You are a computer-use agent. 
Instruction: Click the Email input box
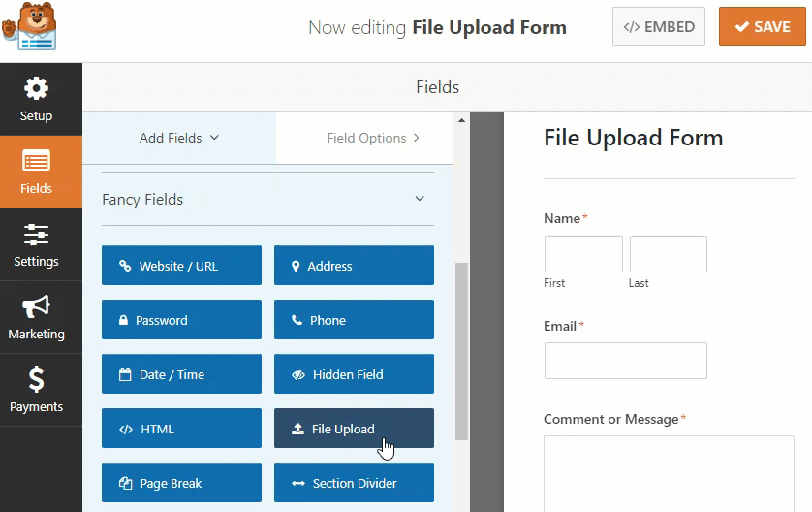[626, 361]
